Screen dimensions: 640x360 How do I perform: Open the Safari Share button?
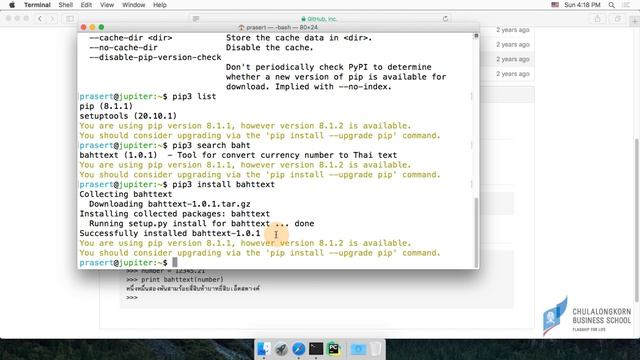pos(598,19)
